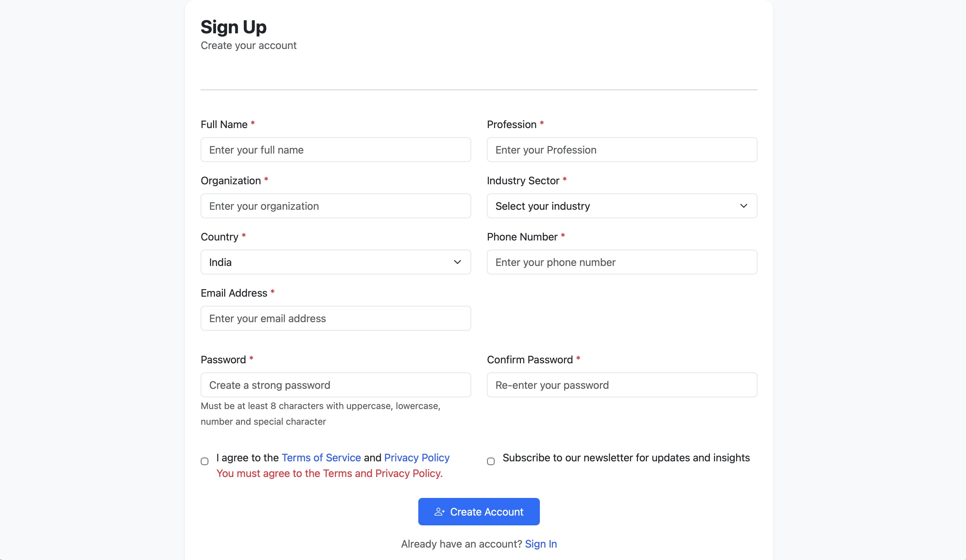The height and width of the screenshot is (560, 966).
Task: Click the Organization input field
Action: (335, 206)
